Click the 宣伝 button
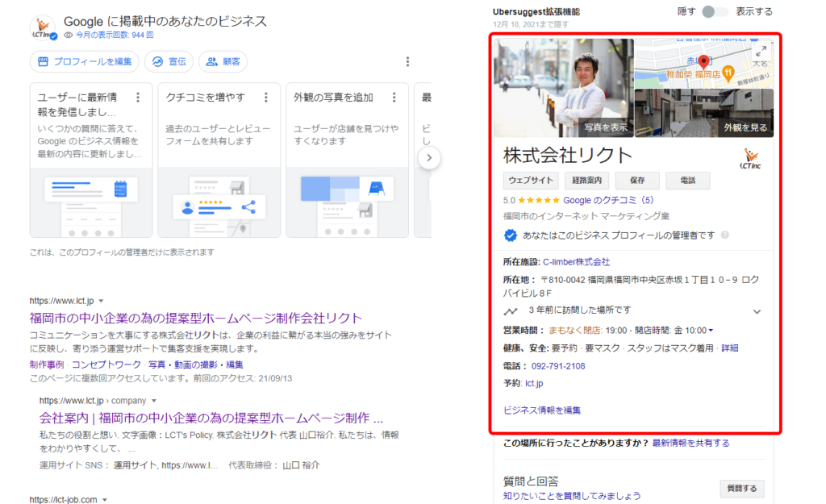This screenshot has width=826, height=504. pos(169,61)
